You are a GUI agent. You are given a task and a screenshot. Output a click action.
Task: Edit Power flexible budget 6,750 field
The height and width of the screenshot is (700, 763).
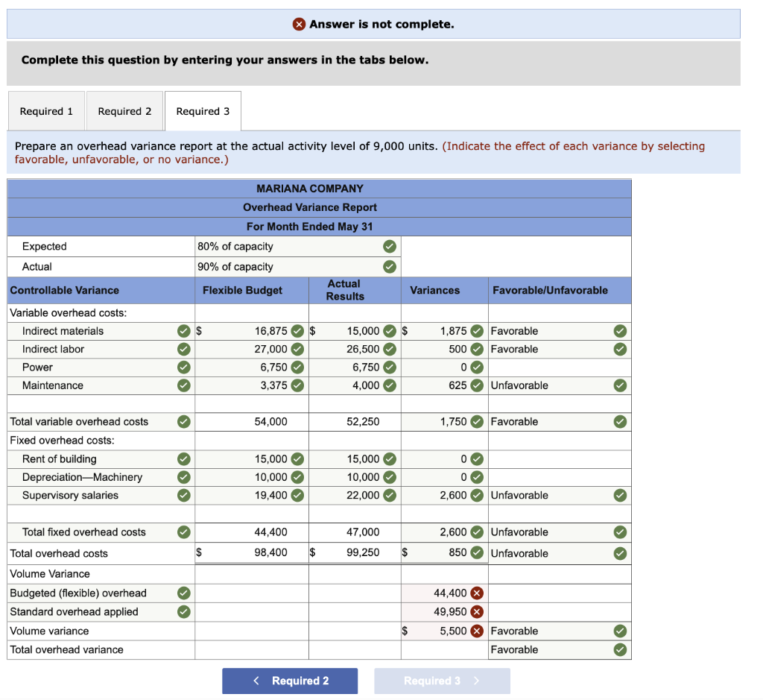point(252,367)
